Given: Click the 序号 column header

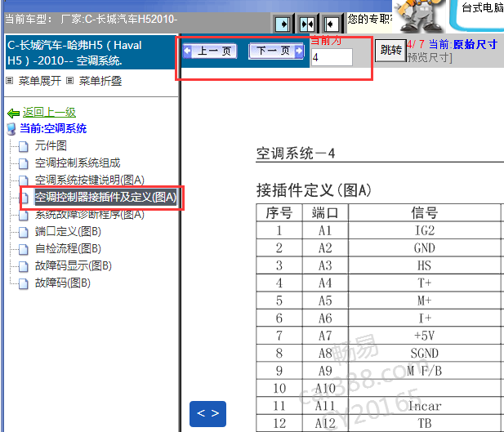Looking at the screenshot, I should [279, 213].
